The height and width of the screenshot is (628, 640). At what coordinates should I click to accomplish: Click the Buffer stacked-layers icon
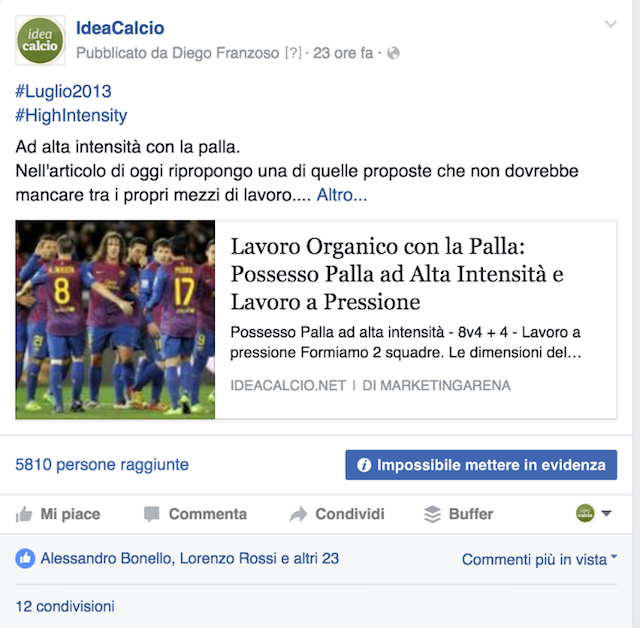coord(433,514)
